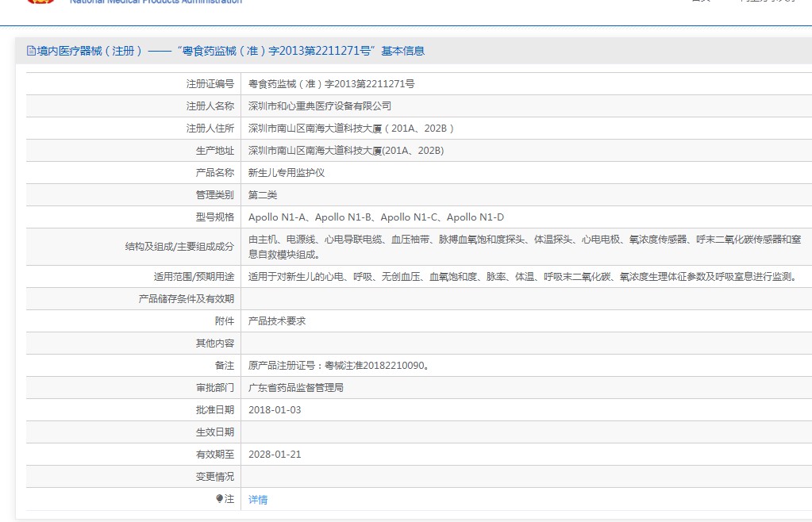812x522 pixels.
Task: Open the 详情 details link
Action: coord(258,499)
